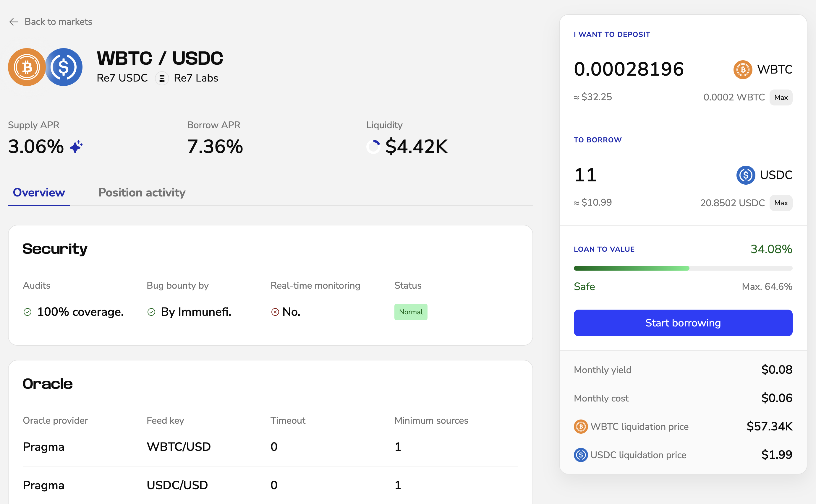
Task: Open the WBTC deposit token selector
Action: (x=774, y=70)
